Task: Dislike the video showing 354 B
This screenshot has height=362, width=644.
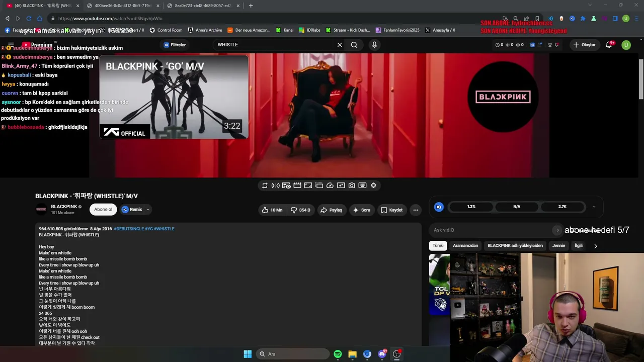Action: (301, 210)
